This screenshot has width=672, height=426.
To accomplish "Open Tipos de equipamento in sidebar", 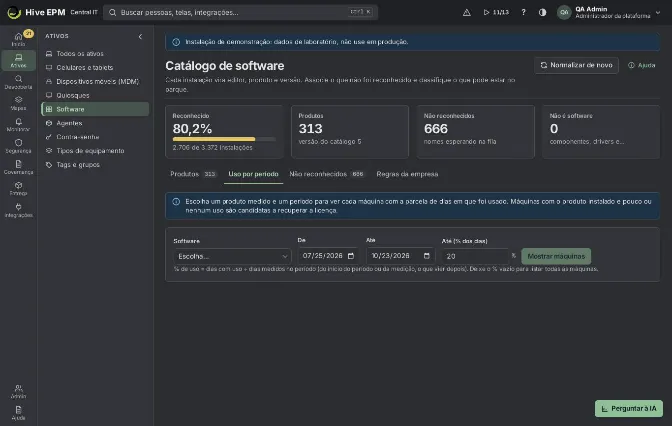I will click(95, 150).
